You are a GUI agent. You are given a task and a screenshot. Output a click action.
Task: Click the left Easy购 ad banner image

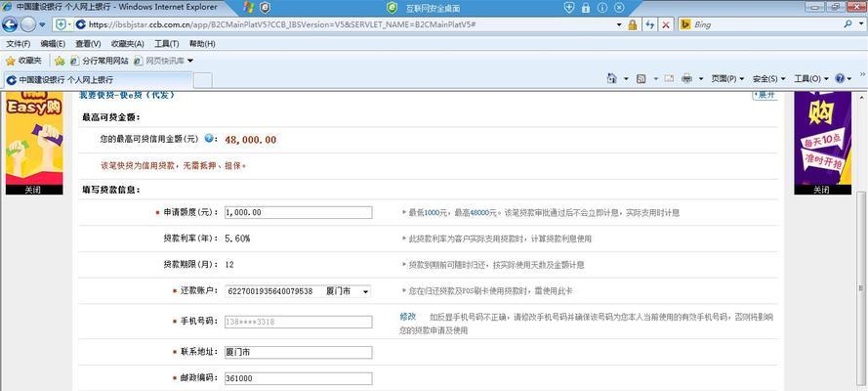click(34, 139)
